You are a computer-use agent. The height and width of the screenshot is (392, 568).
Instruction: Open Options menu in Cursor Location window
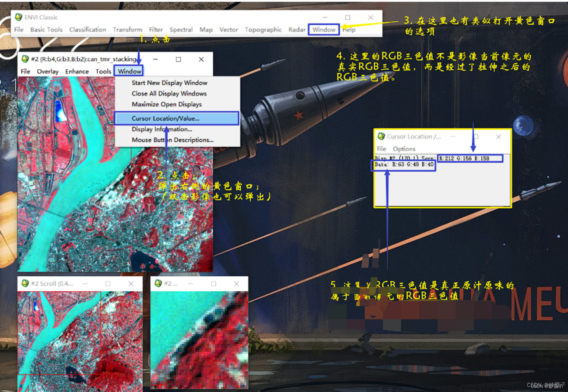point(404,149)
